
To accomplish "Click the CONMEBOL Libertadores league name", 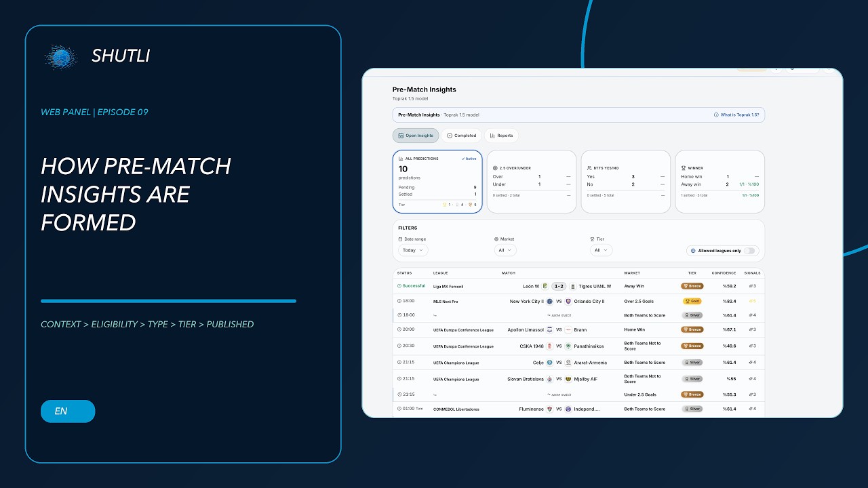I will pos(456,409).
